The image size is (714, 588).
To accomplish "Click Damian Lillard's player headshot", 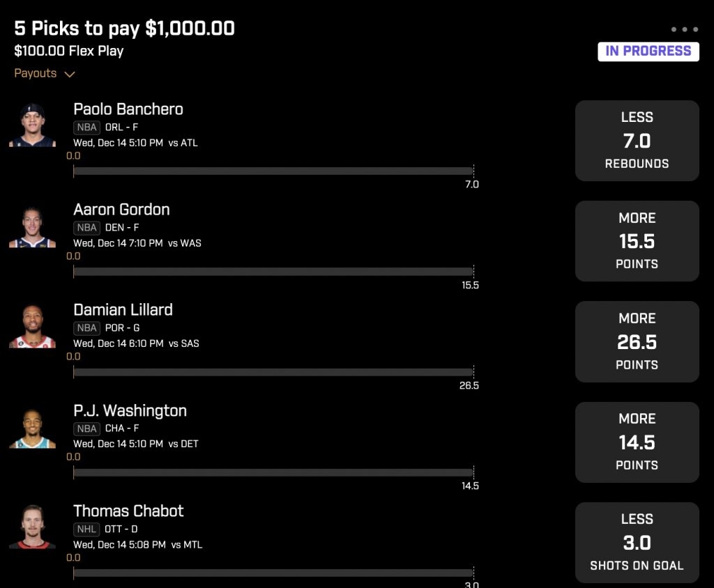I will click(32, 326).
